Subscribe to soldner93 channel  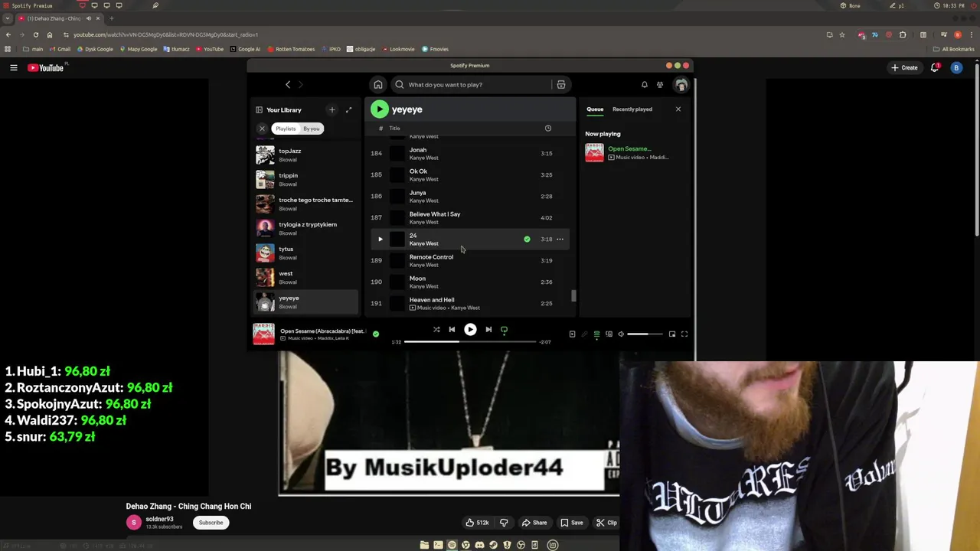click(211, 523)
